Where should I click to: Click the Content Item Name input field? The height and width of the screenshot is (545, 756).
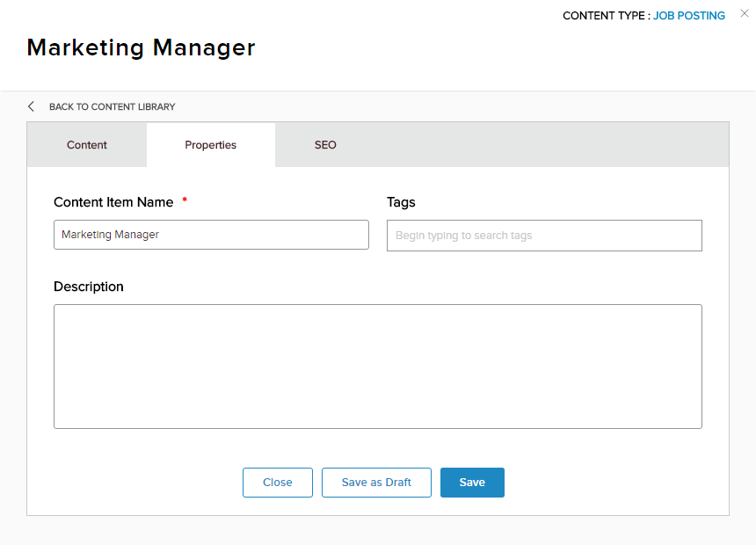coord(211,235)
